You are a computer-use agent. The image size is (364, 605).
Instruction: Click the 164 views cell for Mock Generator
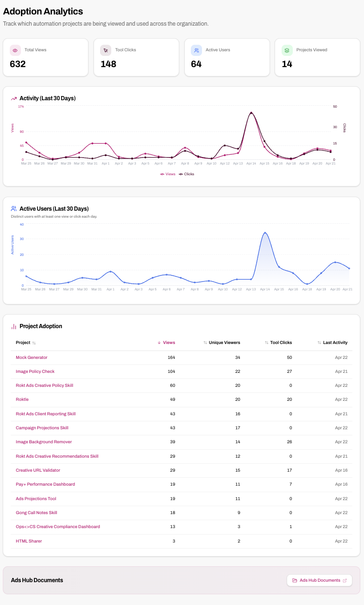coord(171,357)
